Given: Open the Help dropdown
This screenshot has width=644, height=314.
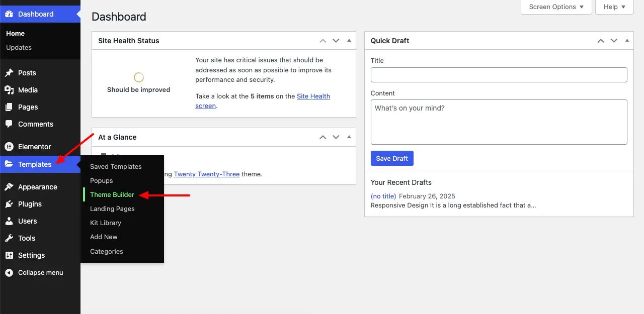Looking at the screenshot, I should pyautogui.click(x=614, y=7).
